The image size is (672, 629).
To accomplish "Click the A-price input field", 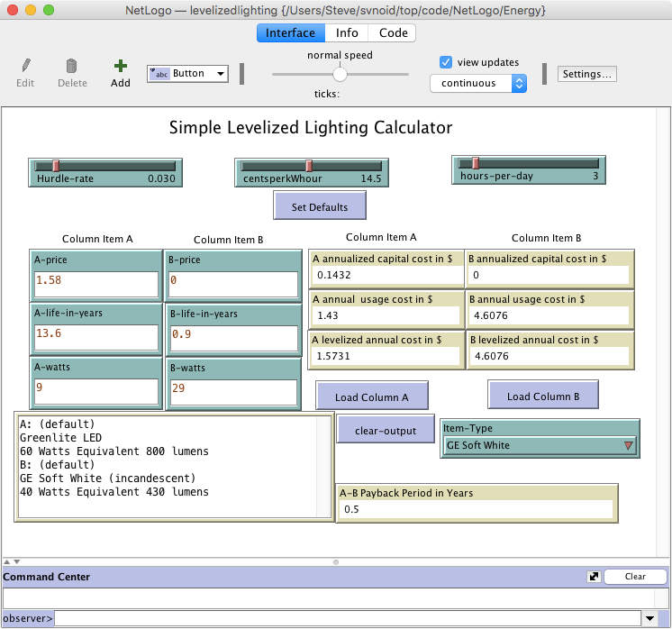I will click(x=95, y=285).
